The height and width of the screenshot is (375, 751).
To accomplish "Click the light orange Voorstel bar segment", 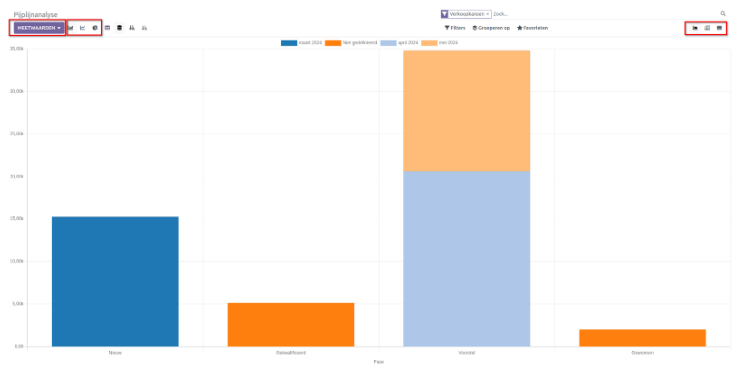I will 467,111.
